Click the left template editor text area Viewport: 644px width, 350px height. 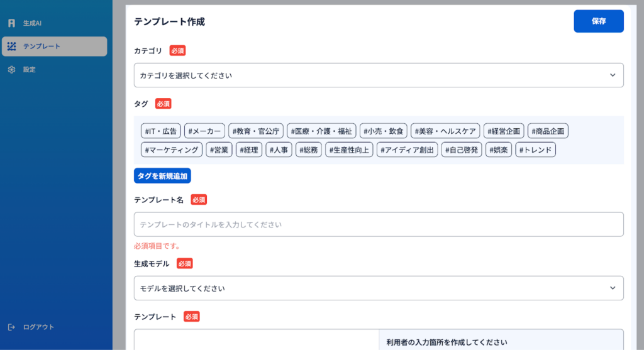(x=256, y=339)
